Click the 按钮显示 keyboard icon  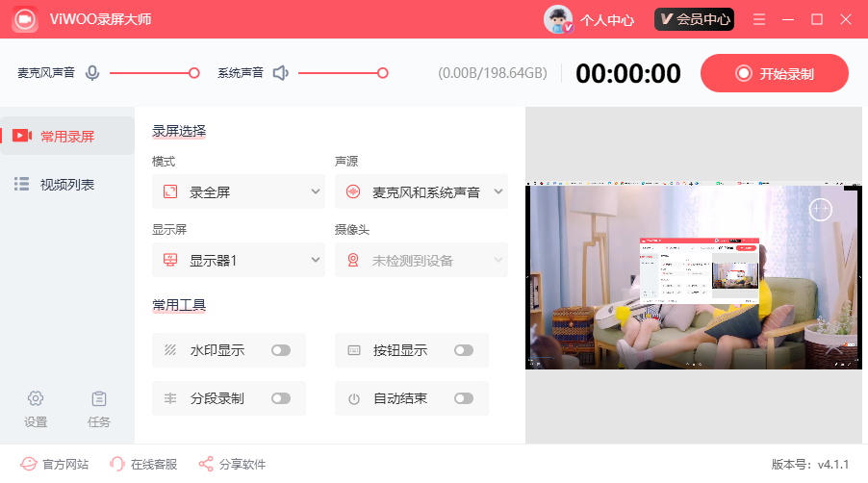click(354, 350)
